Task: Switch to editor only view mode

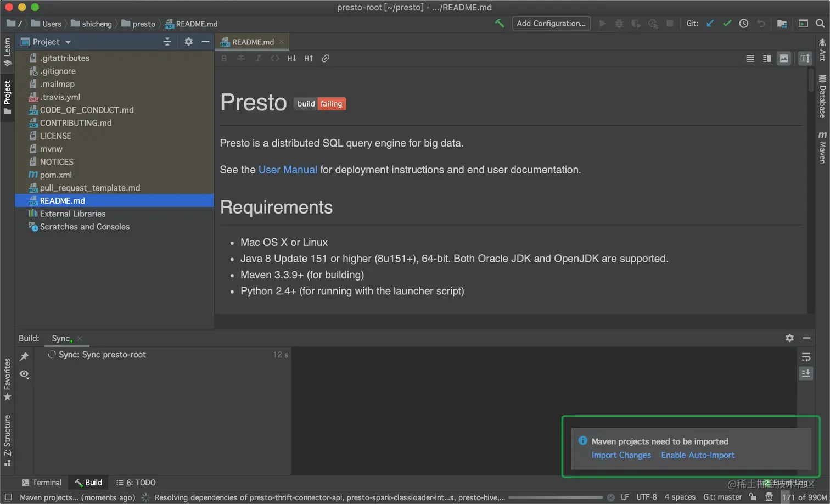Action: 750,59
